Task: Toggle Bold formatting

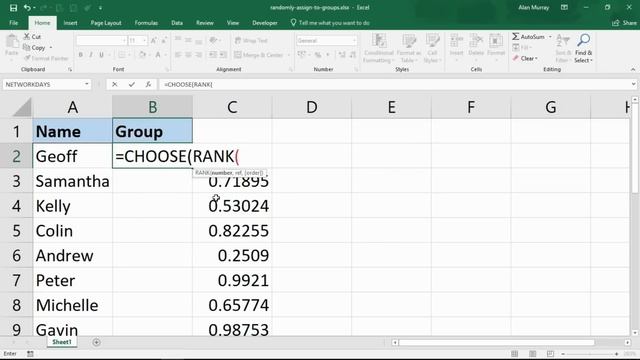Action: [81, 55]
